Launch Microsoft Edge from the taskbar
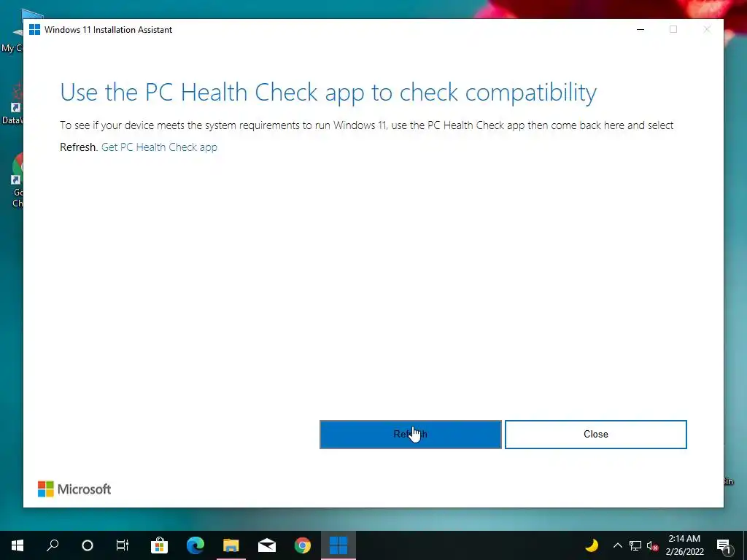Viewport: 747px width, 560px height. coord(195,545)
